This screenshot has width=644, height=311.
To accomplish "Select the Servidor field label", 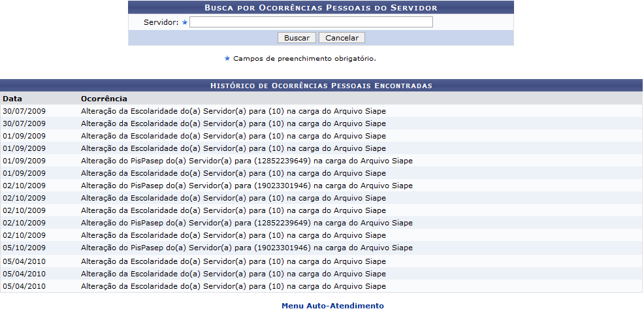I will tap(161, 22).
